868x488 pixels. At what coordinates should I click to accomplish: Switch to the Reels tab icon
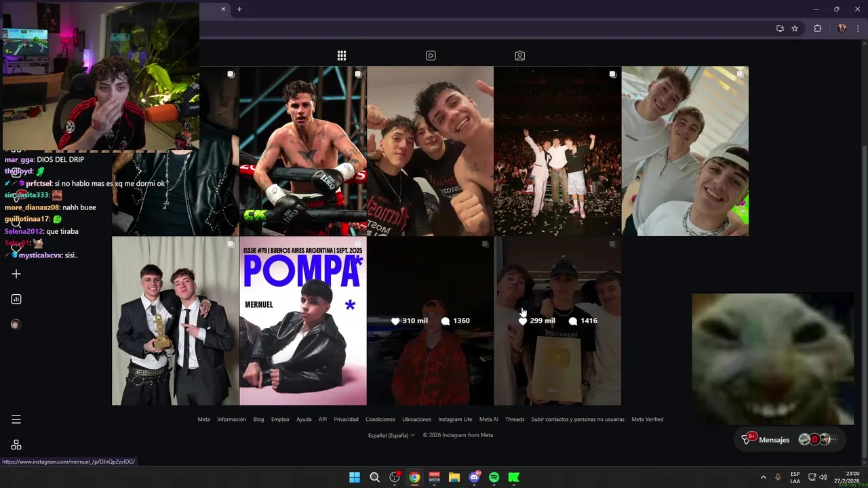coord(431,56)
